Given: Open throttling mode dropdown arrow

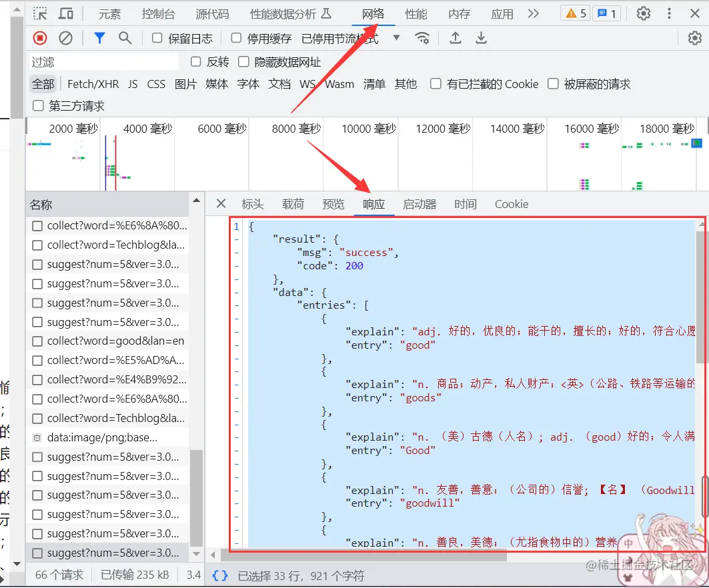Looking at the screenshot, I should coord(397,38).
